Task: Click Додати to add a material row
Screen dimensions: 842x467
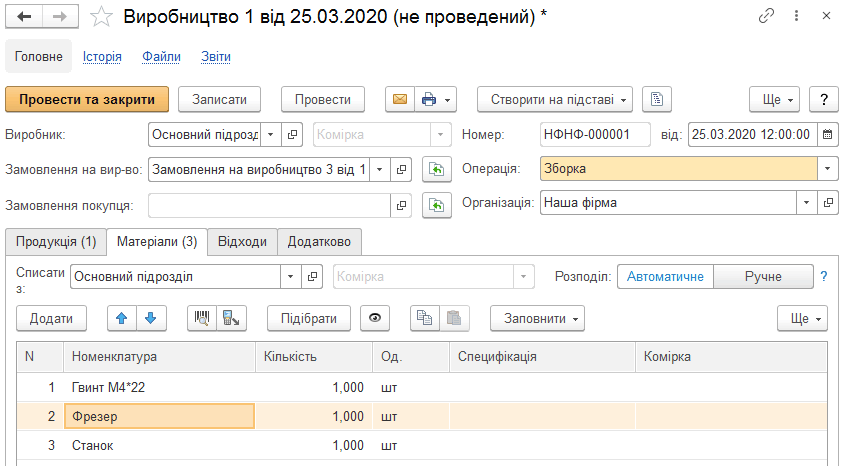Action: tap(52, 318)
